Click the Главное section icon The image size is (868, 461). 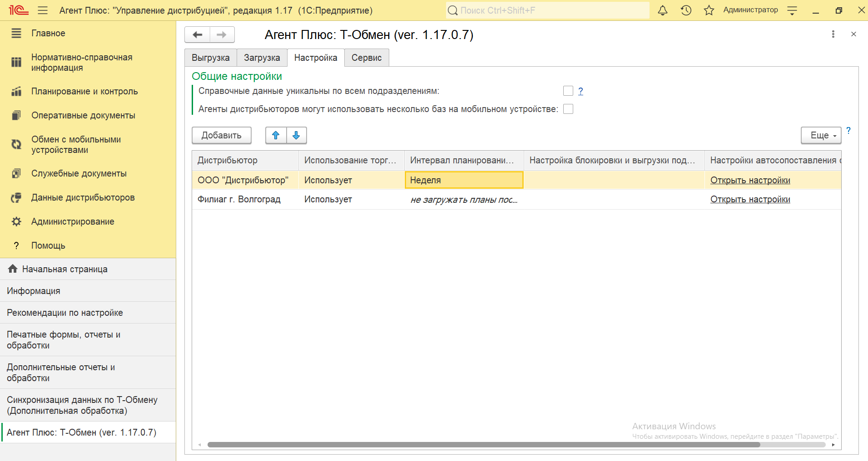coord(16,33)
